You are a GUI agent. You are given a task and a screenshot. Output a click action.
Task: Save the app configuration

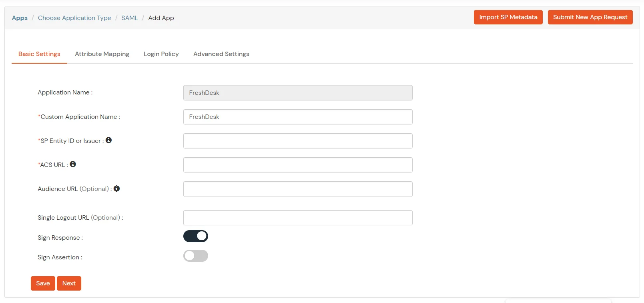pos(43,283)
